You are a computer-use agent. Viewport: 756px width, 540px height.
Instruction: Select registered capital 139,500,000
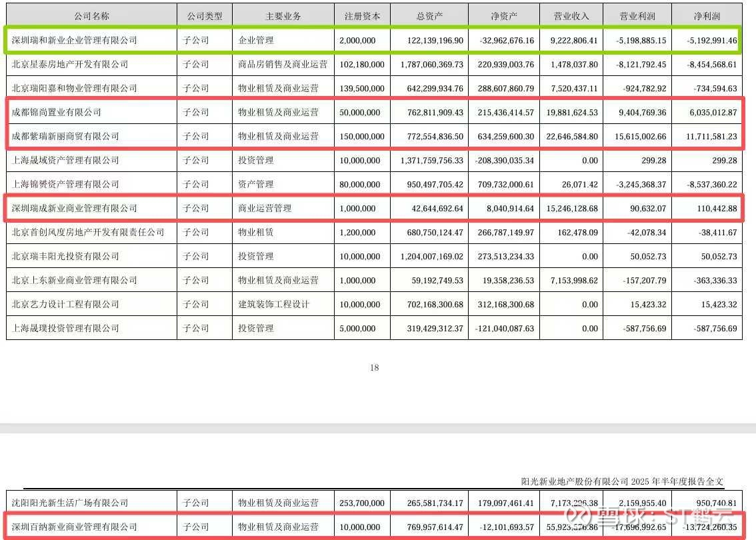pyautogui.click(x=362, y=89)
